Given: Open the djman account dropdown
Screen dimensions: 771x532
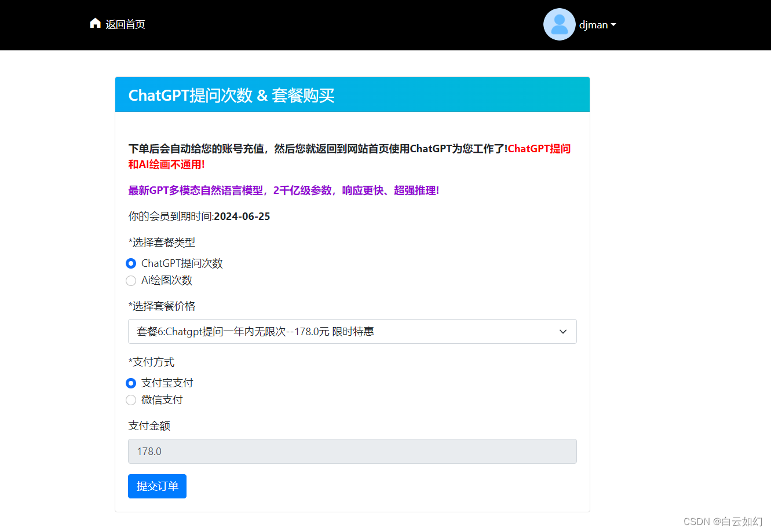Looking at the screenshot, I should (x=597, y=25).
